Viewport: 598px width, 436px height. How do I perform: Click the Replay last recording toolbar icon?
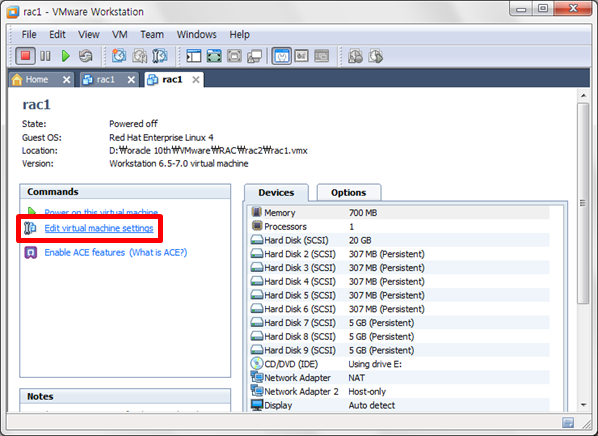coord(355,56)
